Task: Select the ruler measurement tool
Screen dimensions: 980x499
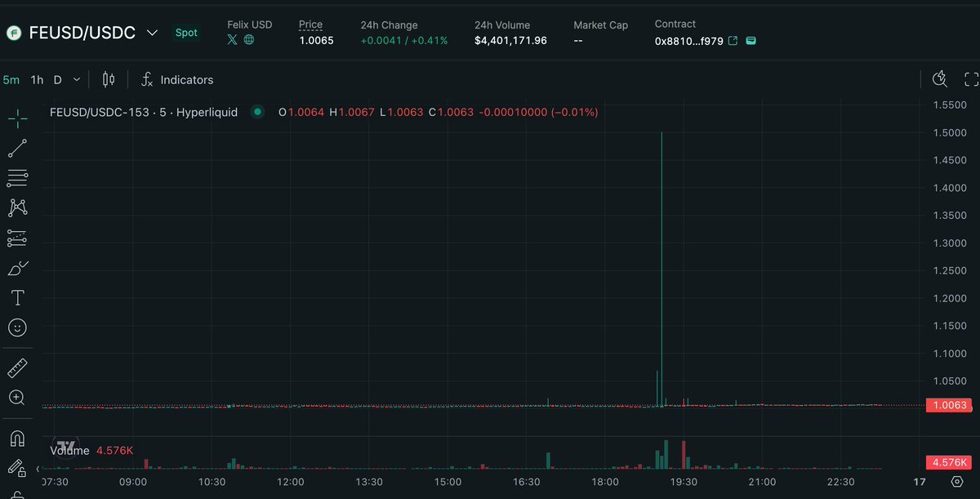Action: click(x=17, y=367)
